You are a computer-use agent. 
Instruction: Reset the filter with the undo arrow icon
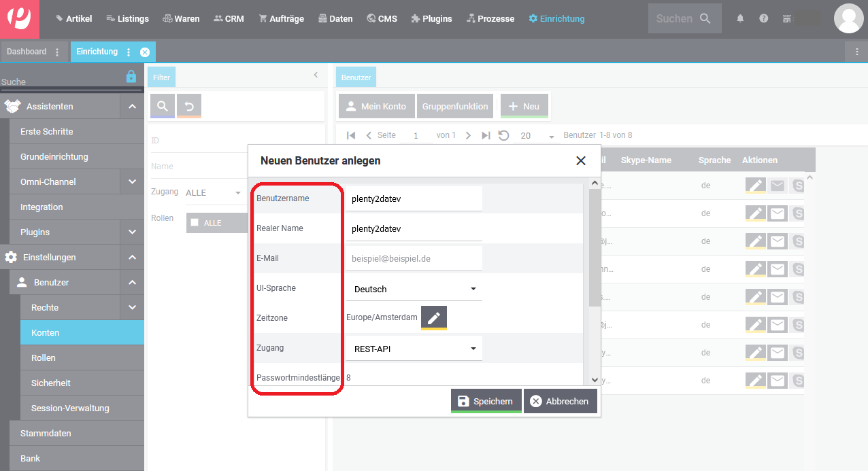tap(189, 106)
